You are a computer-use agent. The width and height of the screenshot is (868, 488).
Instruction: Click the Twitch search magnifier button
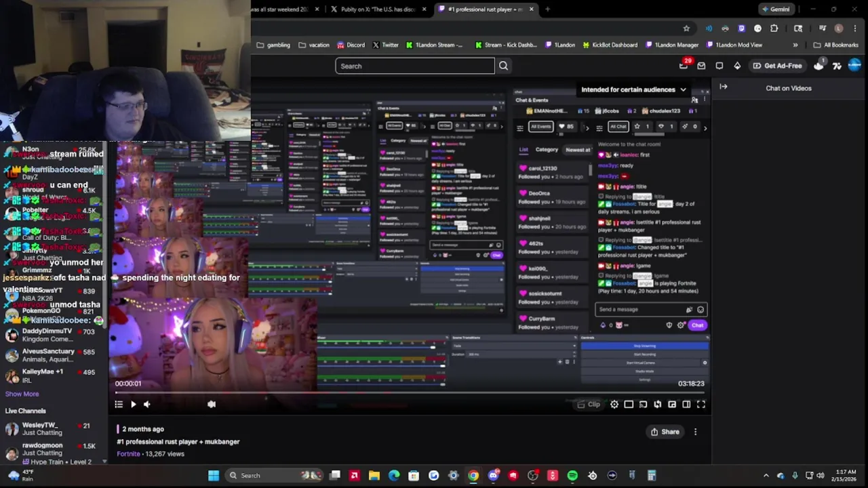(x=503, y=66)
